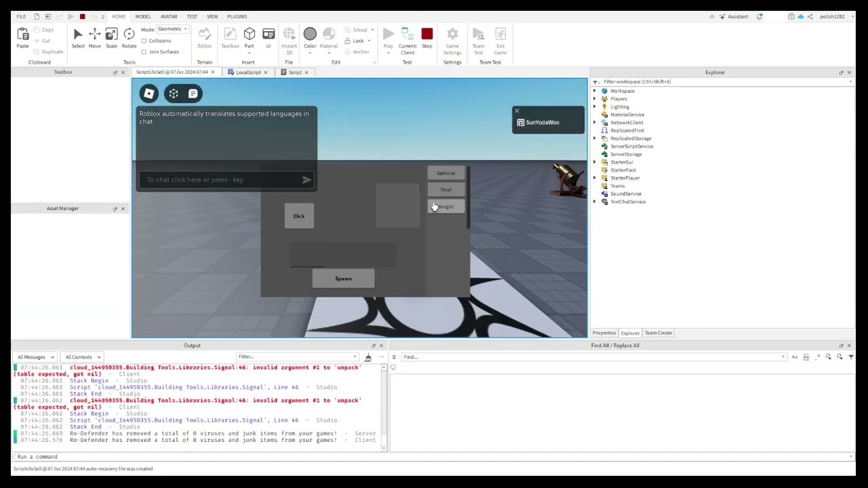
Task: Expand the StarterGui tree node
Action: click(595, 162)
